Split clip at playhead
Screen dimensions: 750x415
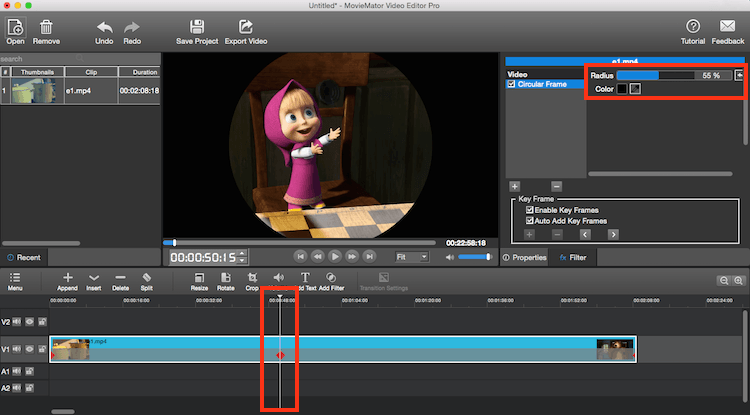146,282
